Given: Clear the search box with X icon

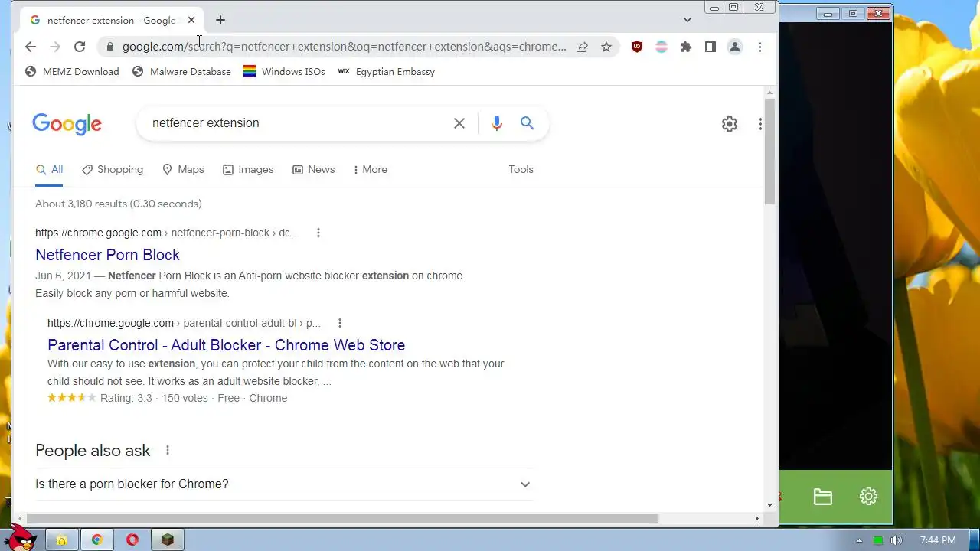Looking at the screenshot, I should pos(459,123).
